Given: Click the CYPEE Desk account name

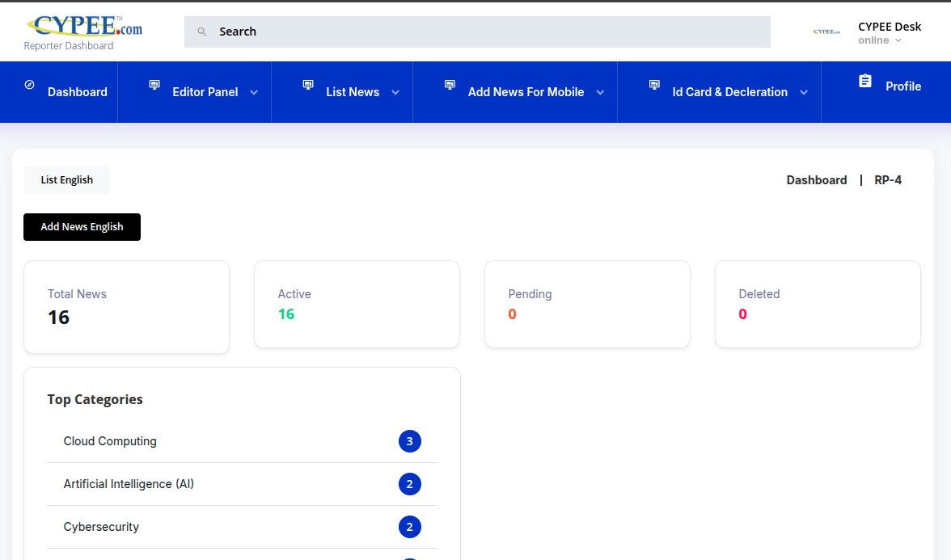Looking at the screenshot, I should [890, 27].
